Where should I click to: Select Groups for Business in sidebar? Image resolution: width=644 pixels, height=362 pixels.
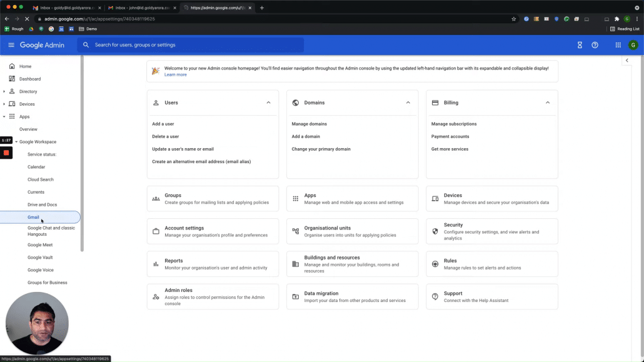48,283
